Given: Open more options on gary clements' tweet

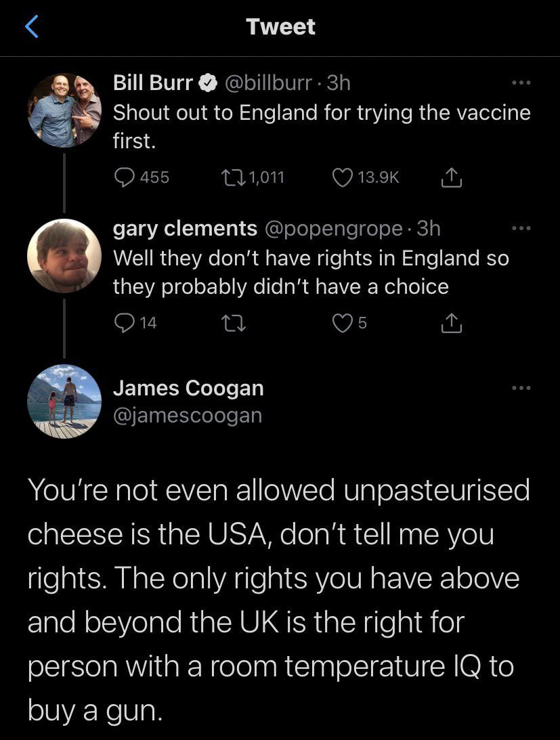Looking at the screenshot, I should click(520, 229).
